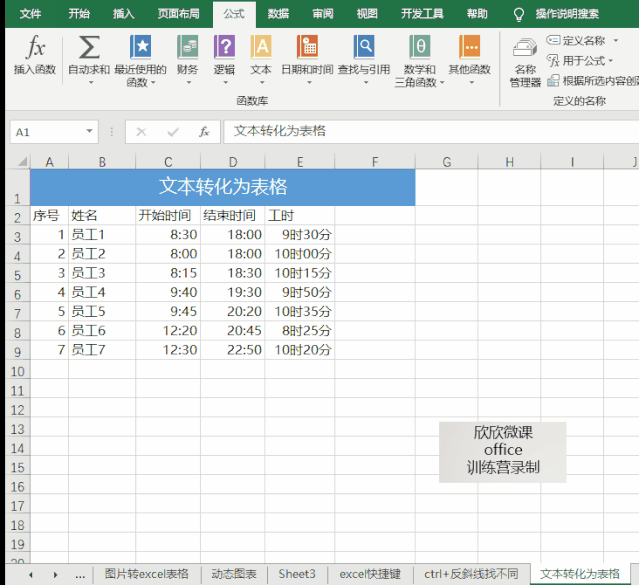Open the 动态图表 sheet tab
The width and height of the screenshot is (639, 585).
coord(234,574)
